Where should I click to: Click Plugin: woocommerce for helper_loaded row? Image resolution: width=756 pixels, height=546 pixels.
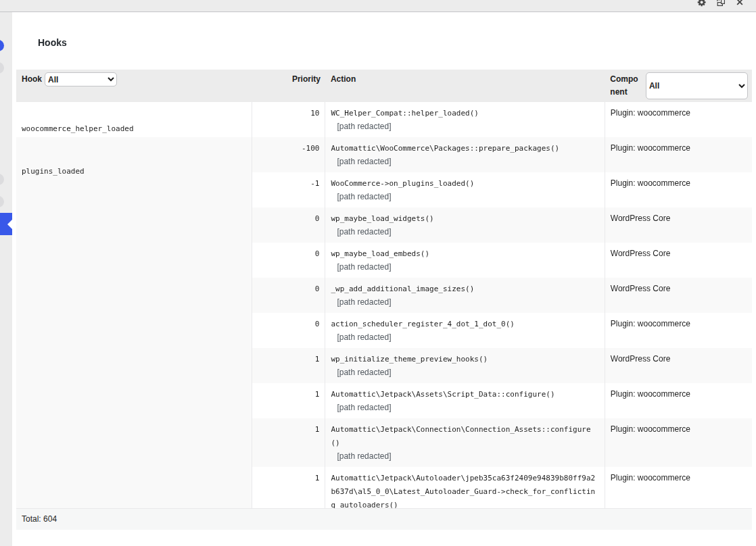[650, 113]
